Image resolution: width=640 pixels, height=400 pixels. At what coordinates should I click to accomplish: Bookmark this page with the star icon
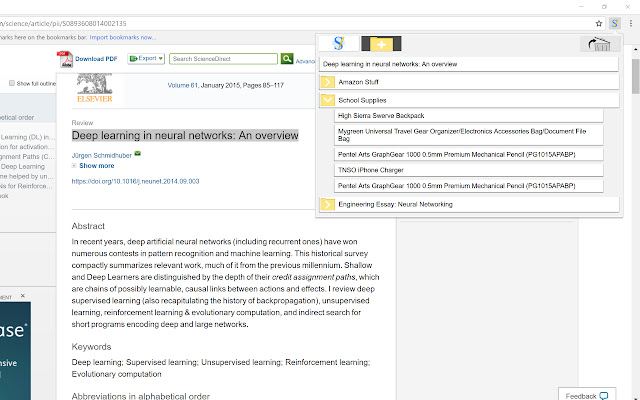coord(599,22)
